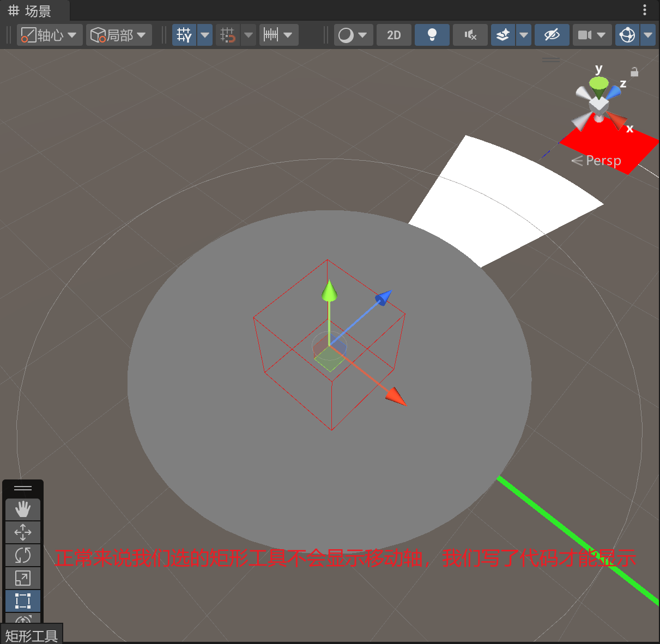Image resolution: width=660 pixels, height=644 pixels.
Task: Open the scene view three-dot menu
Action: pyautogui.click(x=645, y=10)
